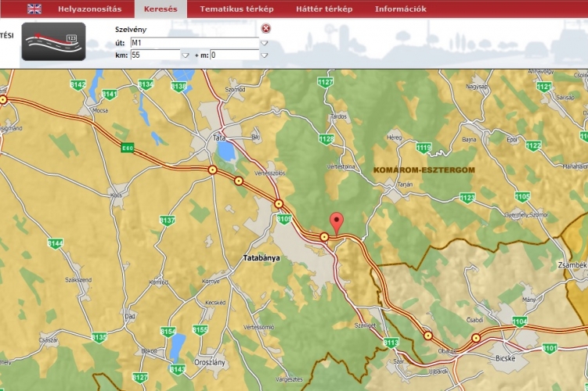This screenshot has width=588, height=391.
Task: Click the út input field containing M1
Action: (x=194, y=42)
